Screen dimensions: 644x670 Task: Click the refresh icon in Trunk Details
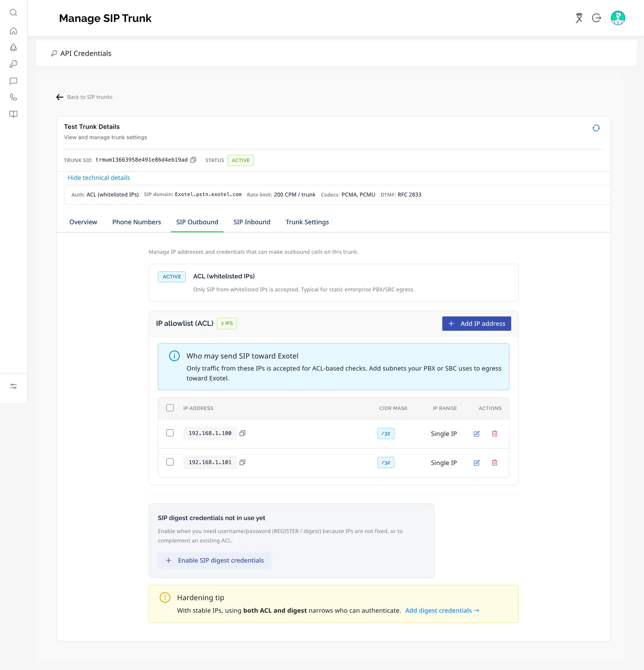click(x=596, y=128)
